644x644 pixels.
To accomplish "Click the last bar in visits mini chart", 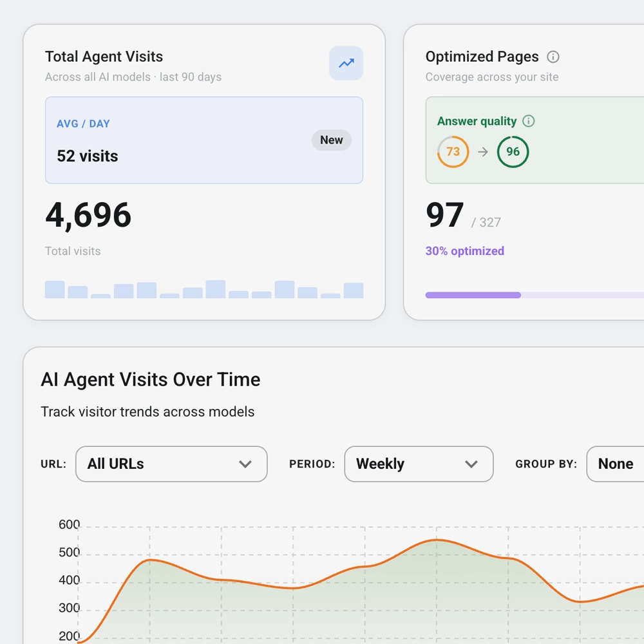I will (353, 290).
